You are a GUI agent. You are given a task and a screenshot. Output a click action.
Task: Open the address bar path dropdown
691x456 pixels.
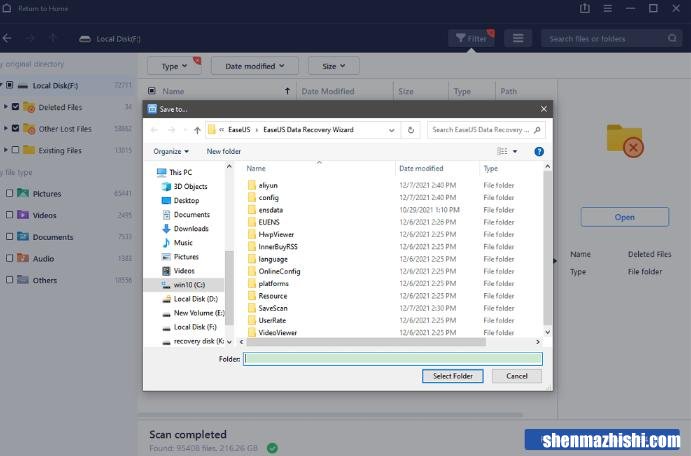[x=391, y=130]
